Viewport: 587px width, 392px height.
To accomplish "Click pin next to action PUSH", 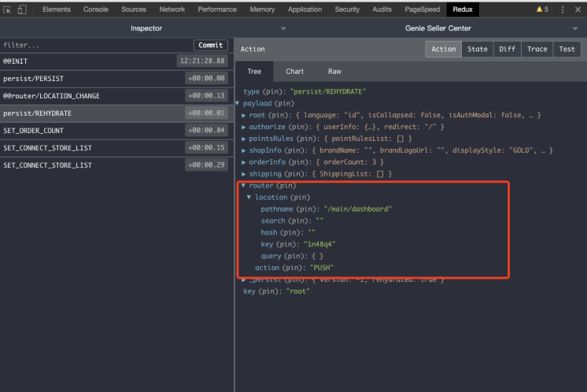I will click(x=293, y=268).
